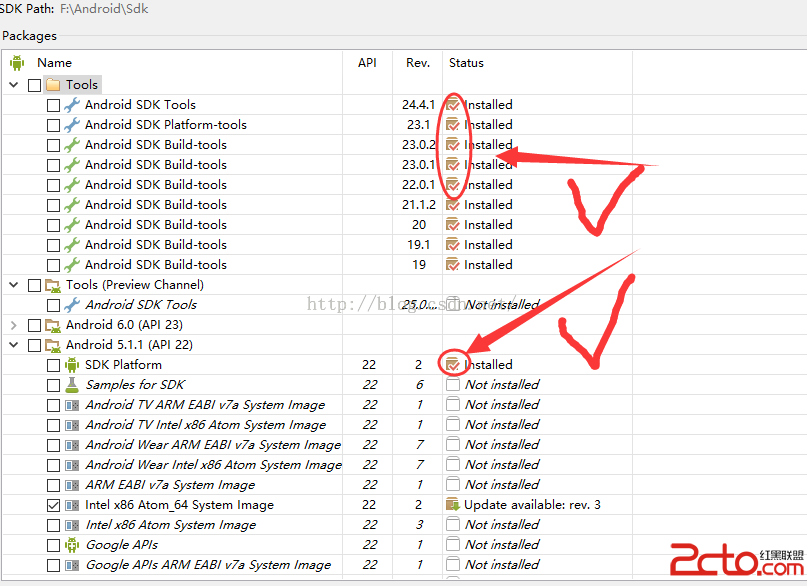
Task: Tick the SDK Platform checkbox
Action: 53,365
